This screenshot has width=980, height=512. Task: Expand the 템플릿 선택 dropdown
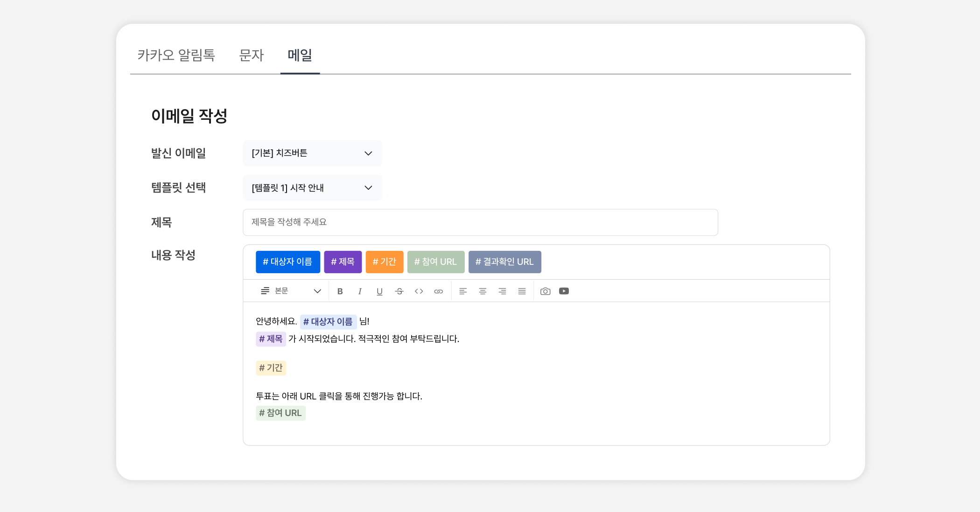click(x=312, y=187)
